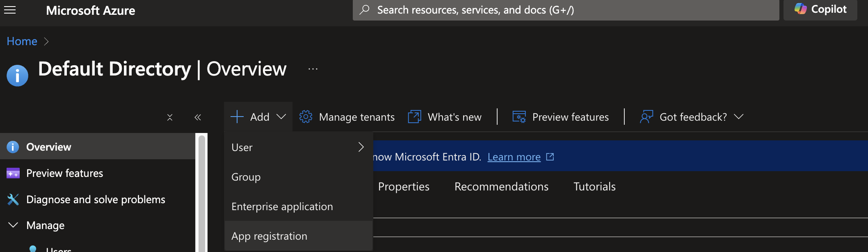Open Diagnose and solve problems
This screenshot has height=252, width=868.
pos(98,199)
